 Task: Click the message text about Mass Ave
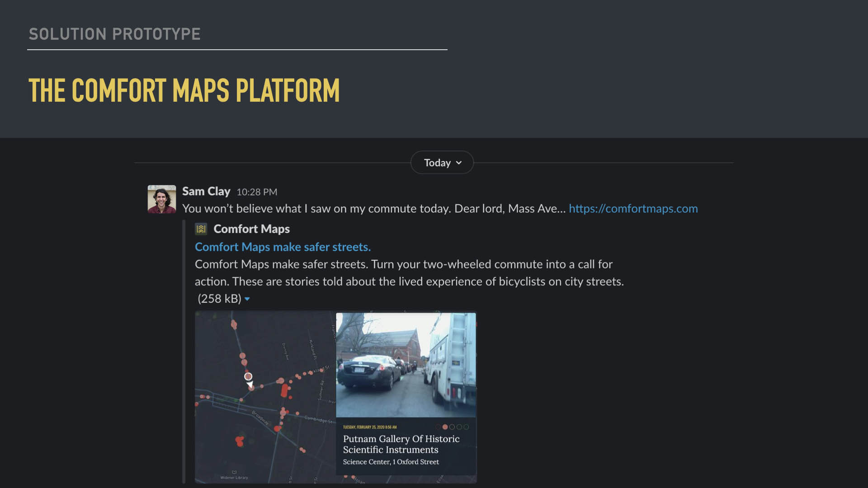point(374,209)
